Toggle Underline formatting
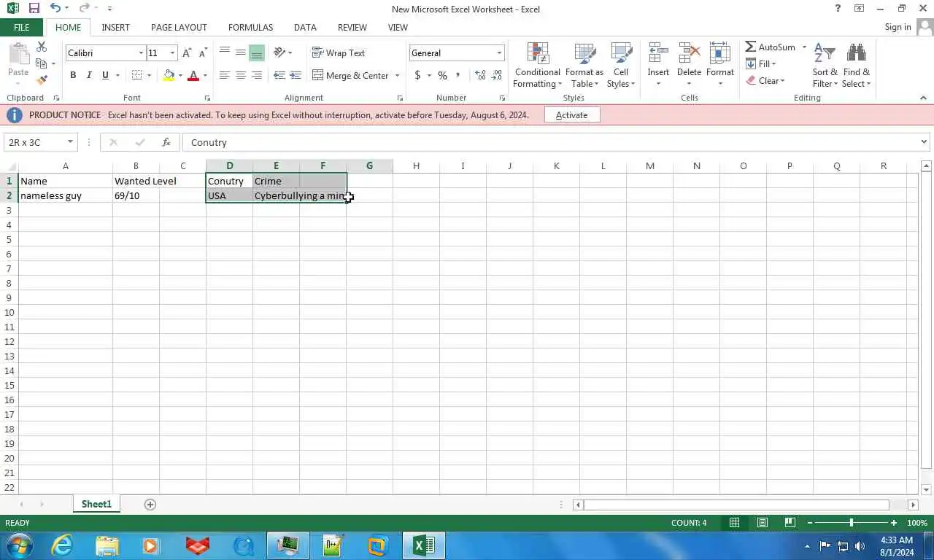This screenshot has height=560, width=934. (105, 75)
